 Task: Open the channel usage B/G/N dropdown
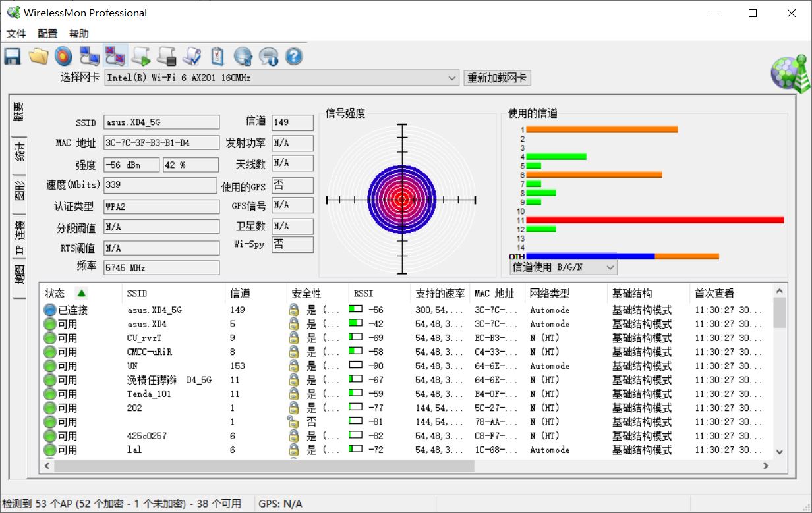(x=610, y=267)
